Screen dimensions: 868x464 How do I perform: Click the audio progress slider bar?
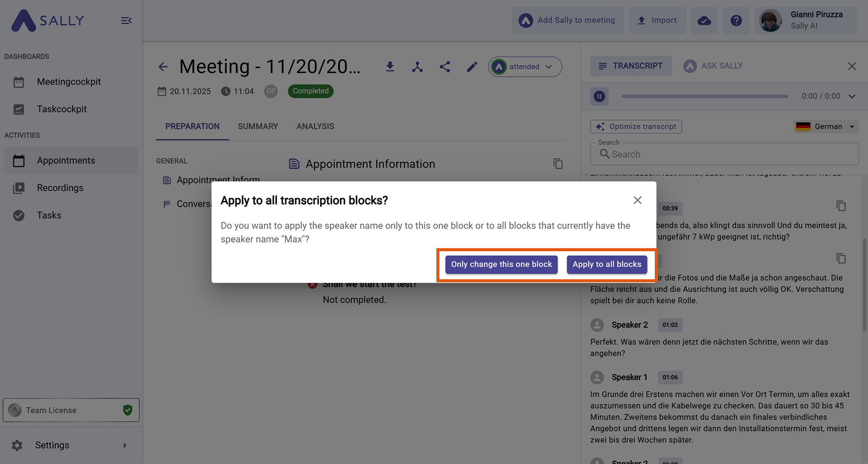[x=704, y=96]
